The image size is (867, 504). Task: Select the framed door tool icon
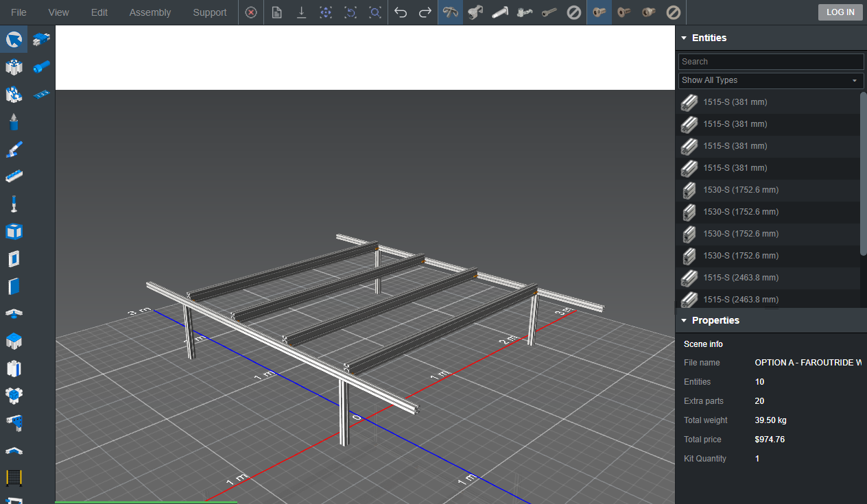pos(14,259)
